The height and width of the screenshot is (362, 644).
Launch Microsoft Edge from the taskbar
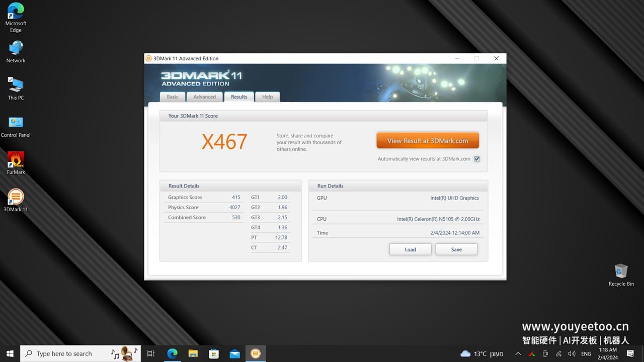pos(172,353)
